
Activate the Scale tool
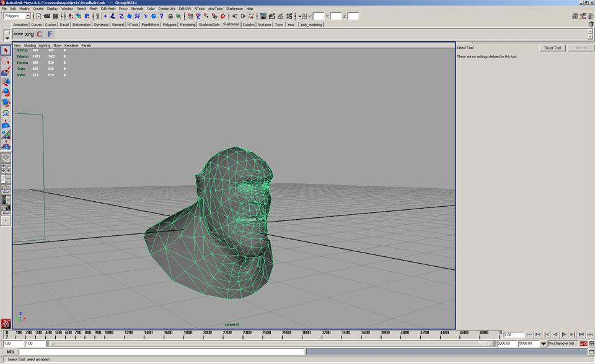[6, 102]
